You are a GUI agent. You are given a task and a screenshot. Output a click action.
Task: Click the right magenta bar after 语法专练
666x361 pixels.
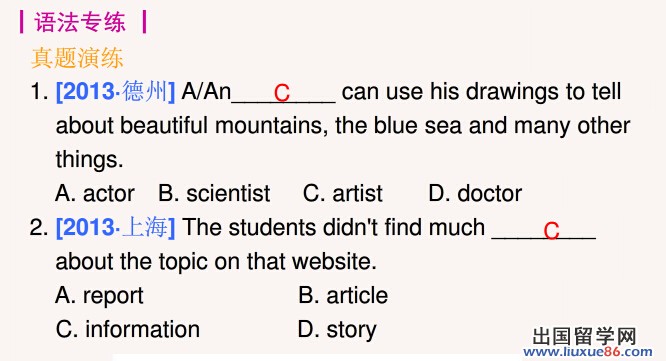(144, 22)
